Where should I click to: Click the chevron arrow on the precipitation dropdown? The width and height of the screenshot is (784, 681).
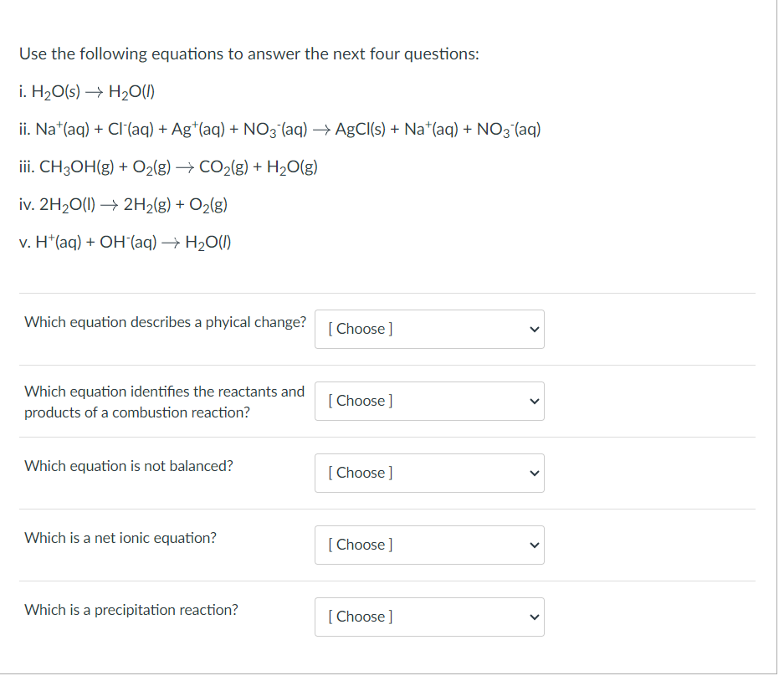(x=534, y=617)
